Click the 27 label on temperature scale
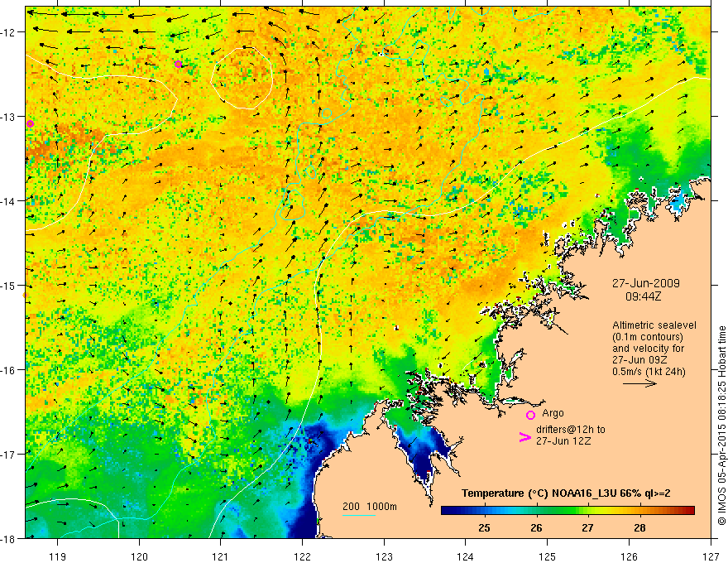Image resolution: width=728 pixels, height=563 pixels. pyautogui.click(x=588, y=528)
